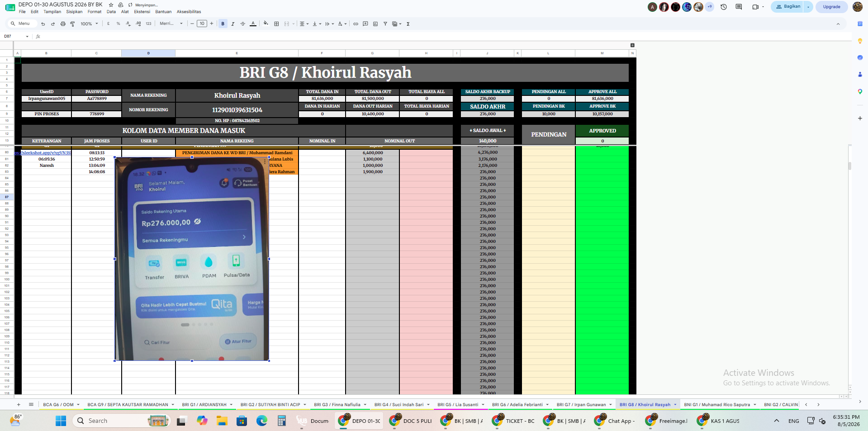Viewport: 868px width, 431px height.
Task: Open the font family dropdown
Action: coord(171,24)
